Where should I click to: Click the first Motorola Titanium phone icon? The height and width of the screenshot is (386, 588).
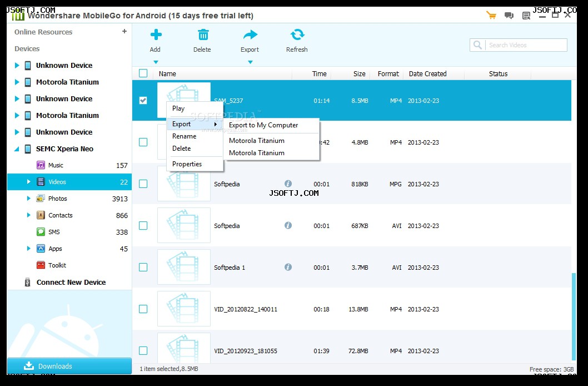(28, 82)
